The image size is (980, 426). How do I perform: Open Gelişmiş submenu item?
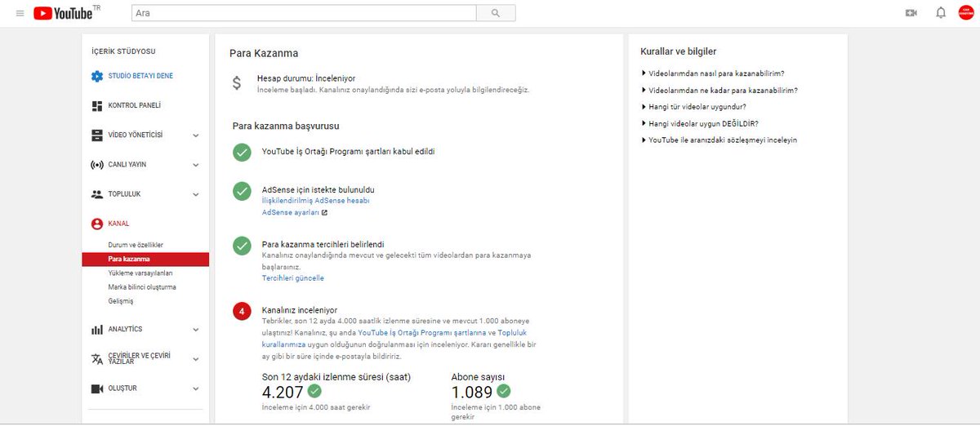[x=121, y=301]
